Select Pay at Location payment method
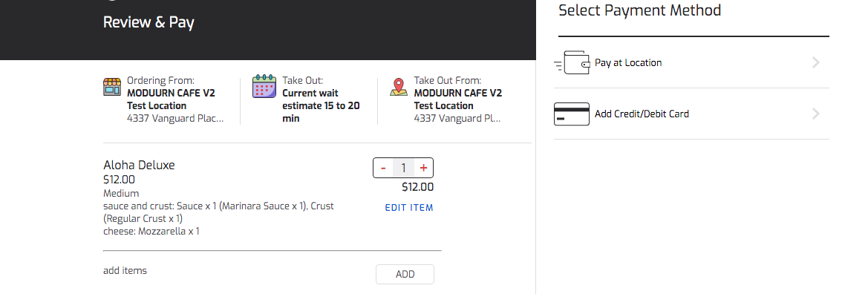Screen dimensions: 868x294 coord(691,62)
